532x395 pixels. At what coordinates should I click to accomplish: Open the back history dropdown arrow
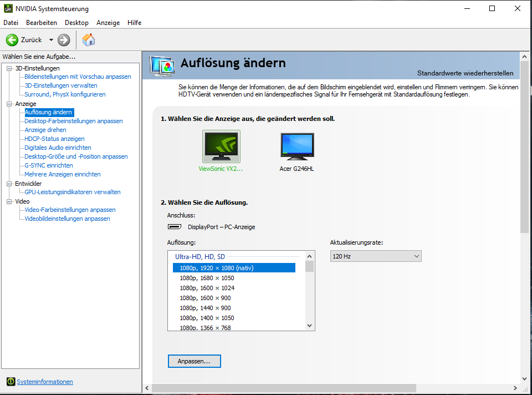click(51, 40)
